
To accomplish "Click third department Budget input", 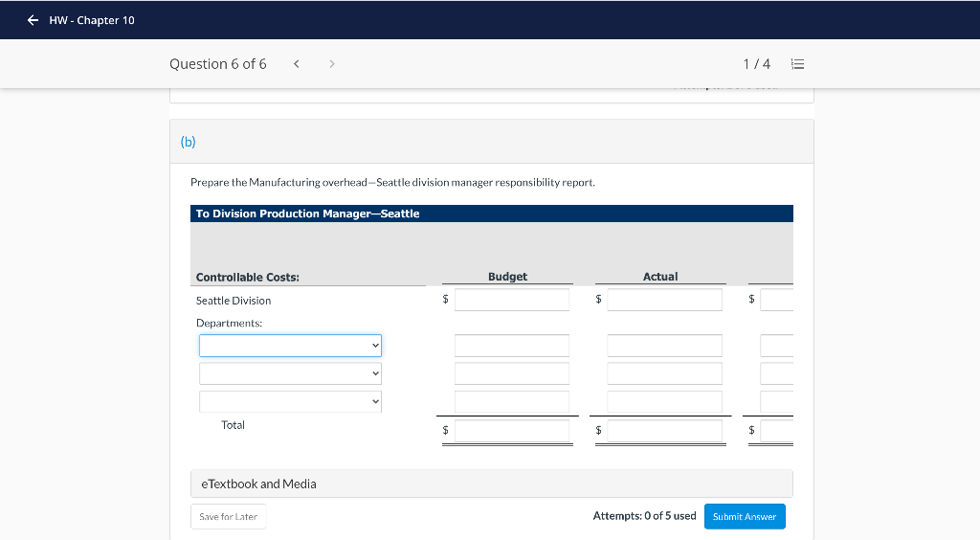I will (512, 401).
